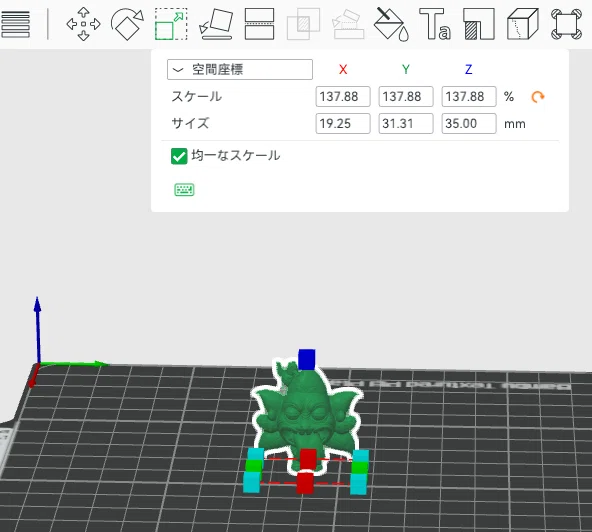
Task: Click the スケール row label
Action: click(x=197, y=97)
